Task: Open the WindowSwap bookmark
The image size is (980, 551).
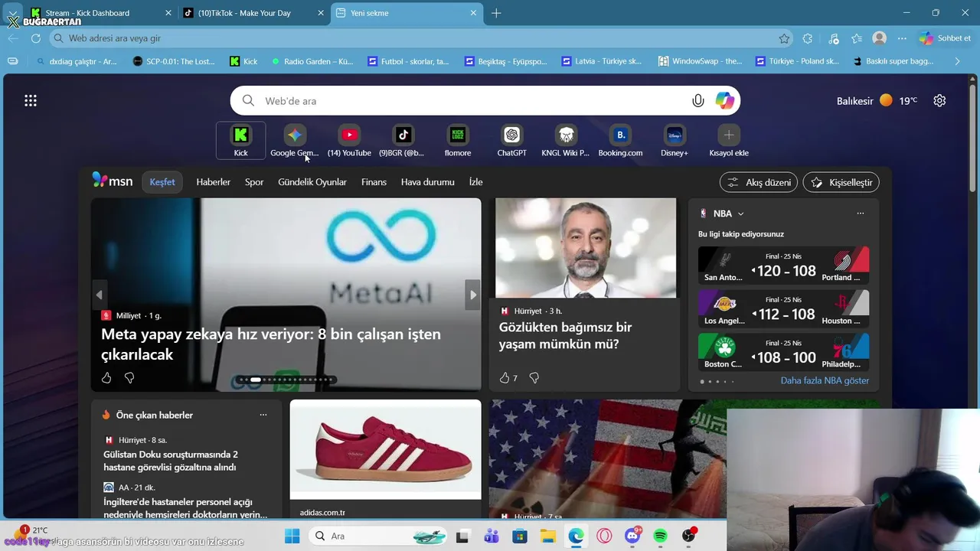Action: [x=701, y=61]
